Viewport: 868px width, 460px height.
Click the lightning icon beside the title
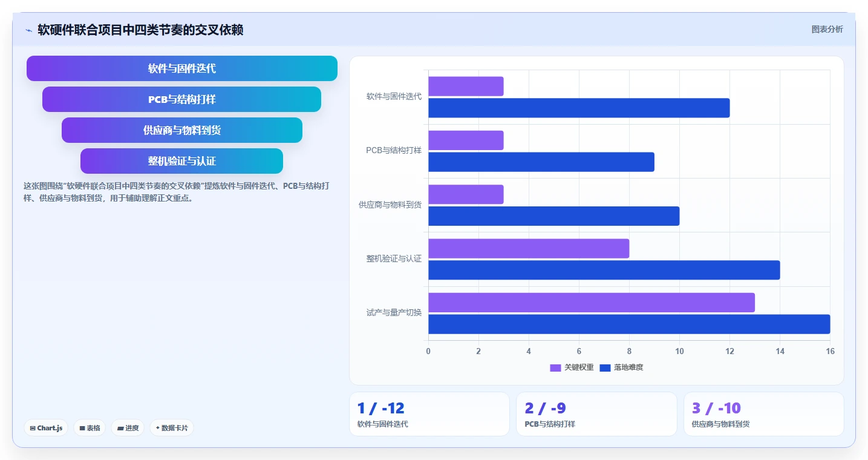pos(29,30)
